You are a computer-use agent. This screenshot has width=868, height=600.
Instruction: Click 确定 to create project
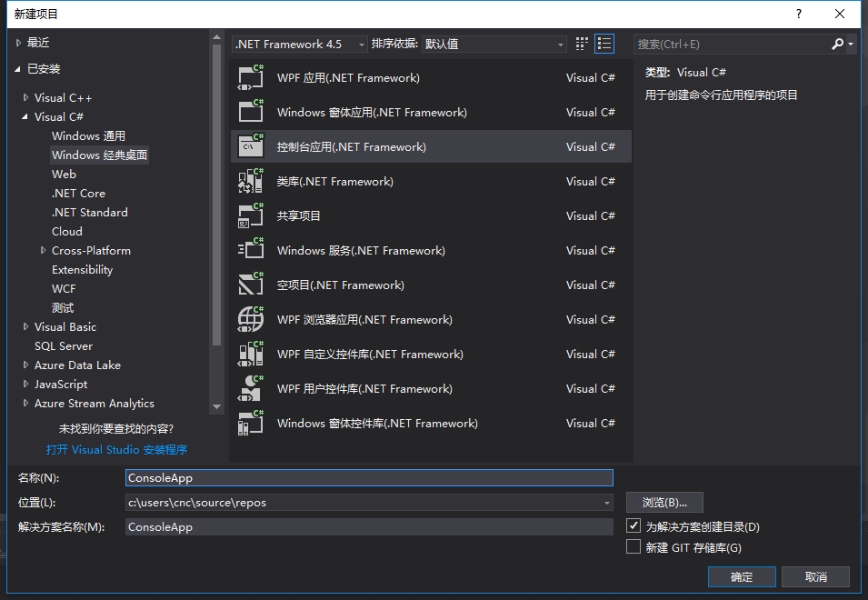pos(742,576)
